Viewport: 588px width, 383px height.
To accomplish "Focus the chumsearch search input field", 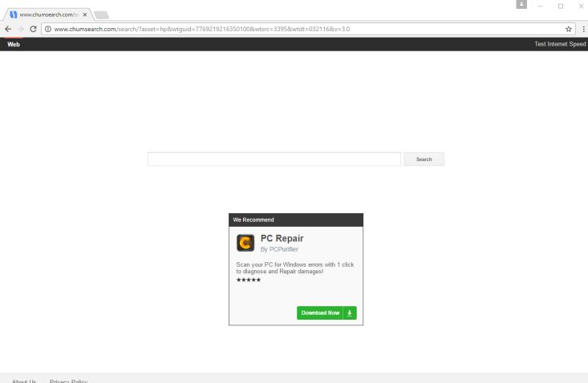I will 274,159.
